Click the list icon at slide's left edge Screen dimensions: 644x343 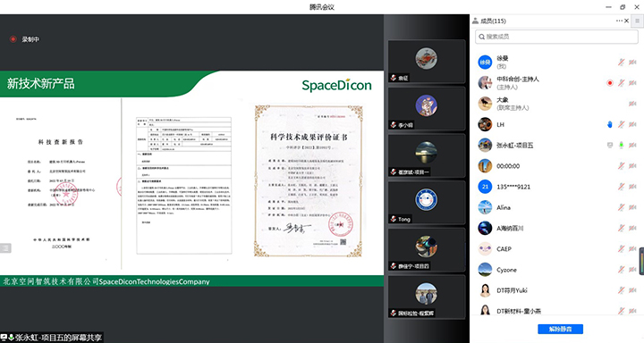pos(5,247)
